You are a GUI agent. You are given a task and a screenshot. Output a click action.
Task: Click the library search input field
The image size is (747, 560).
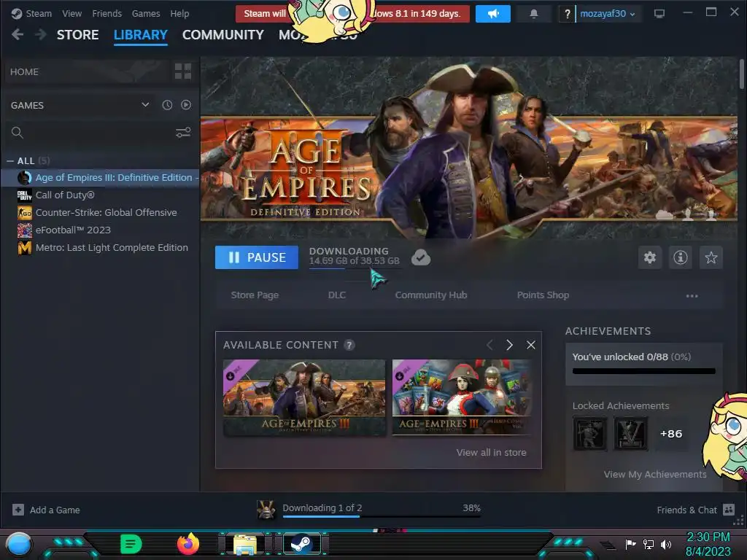tap(98, 133)
